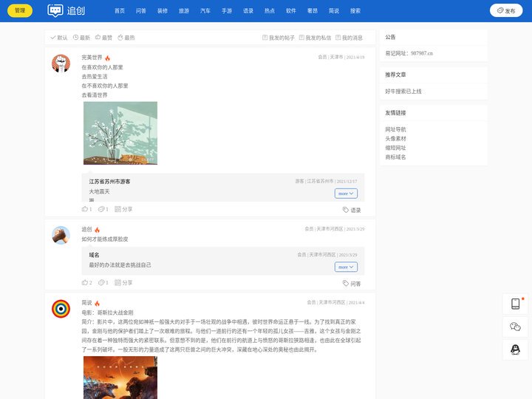Open the 搜索 nav item
Viewport: 532px width, 399px height.
(x=355, y=11)
